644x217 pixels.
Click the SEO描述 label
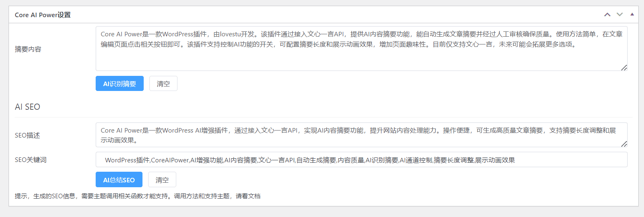click(x=27, y=135)
